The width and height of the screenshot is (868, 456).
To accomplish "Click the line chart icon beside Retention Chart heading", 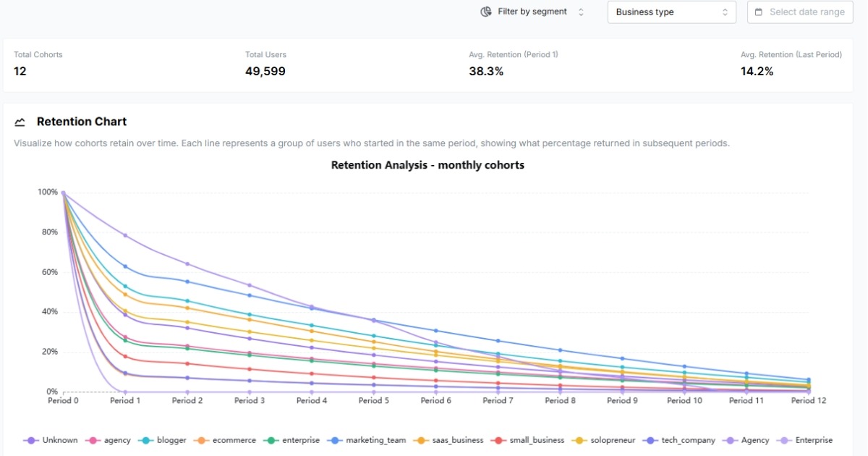I will 20,122.
